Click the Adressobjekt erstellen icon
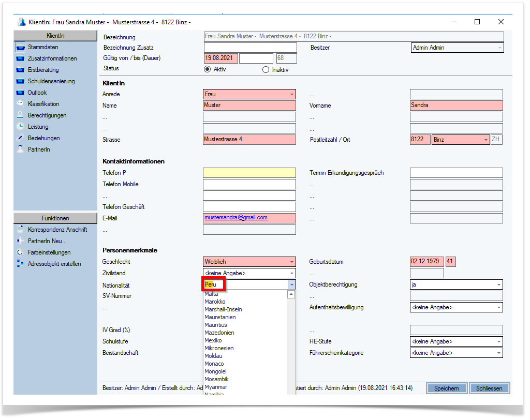The width and height of the screenshot is (530, 420). (x=20, y=264)
